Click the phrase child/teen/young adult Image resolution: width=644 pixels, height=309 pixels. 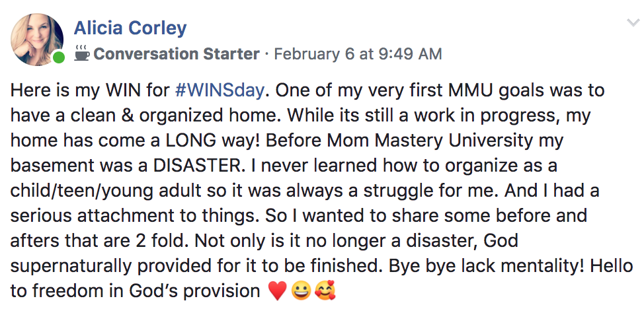[106, 191]
